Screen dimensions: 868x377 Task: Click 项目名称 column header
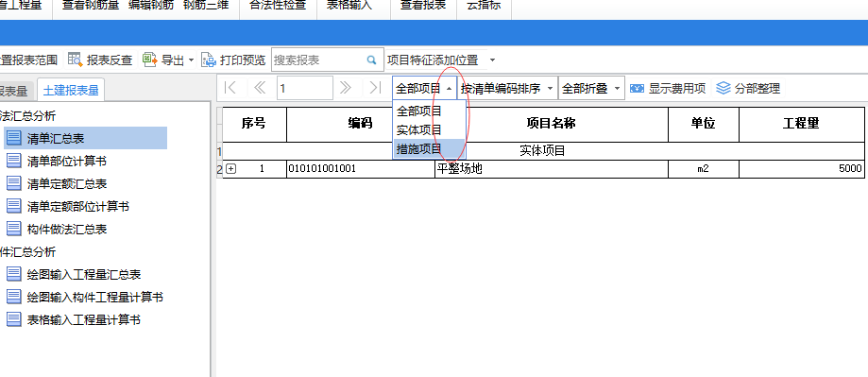click(552, 124)
